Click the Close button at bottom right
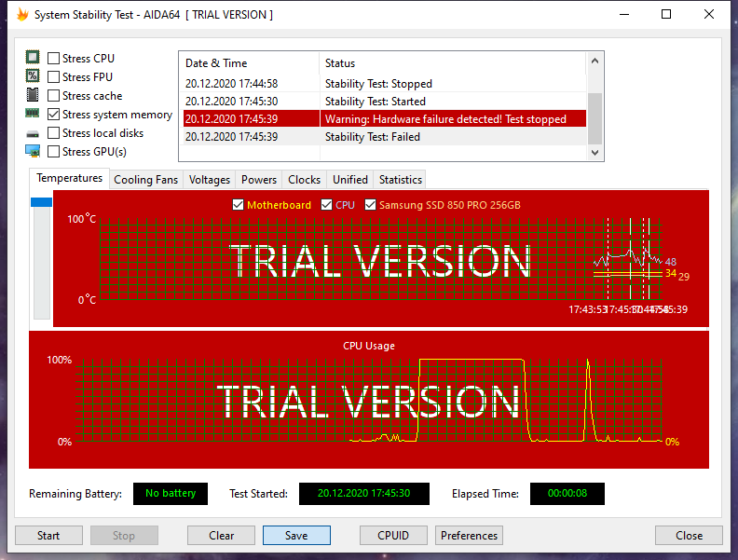The width and height of the screenshot is (738, 560). 689,536
